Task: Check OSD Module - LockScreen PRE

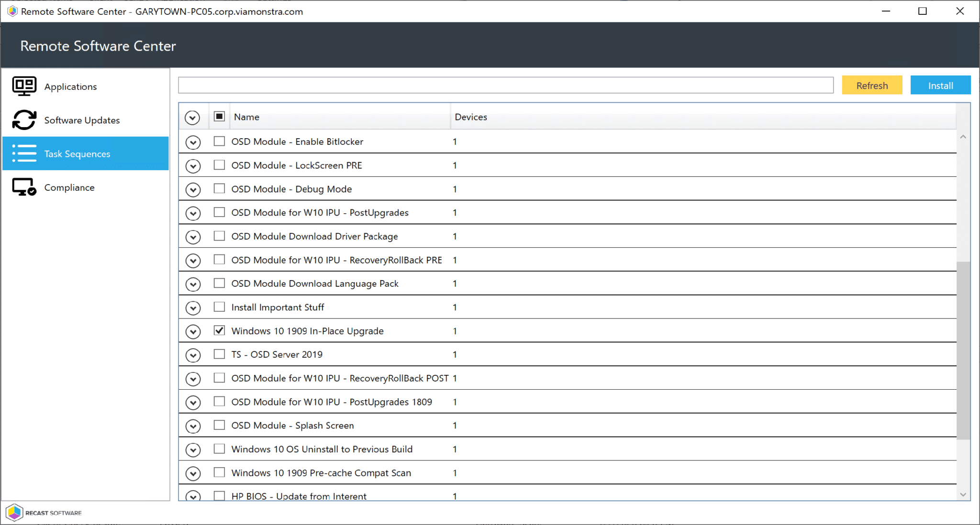Action: point(219,165)
